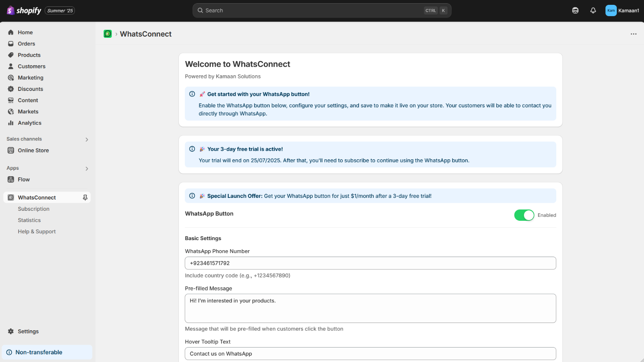This screenshot has height=362, width=644.
Task: Click the Hover Tooltip Text field
Action: pyautogui.click(x=370, y=354)
